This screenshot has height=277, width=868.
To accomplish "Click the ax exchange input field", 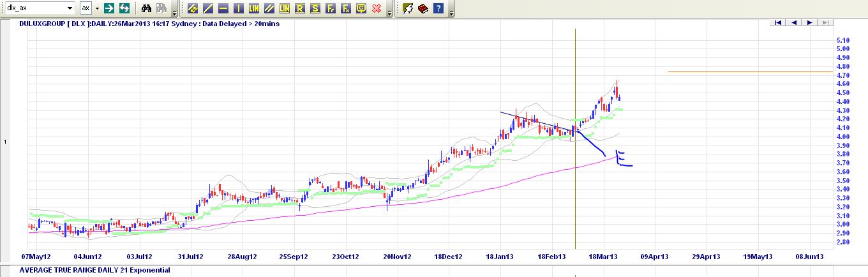I will (x=86, y=8).
